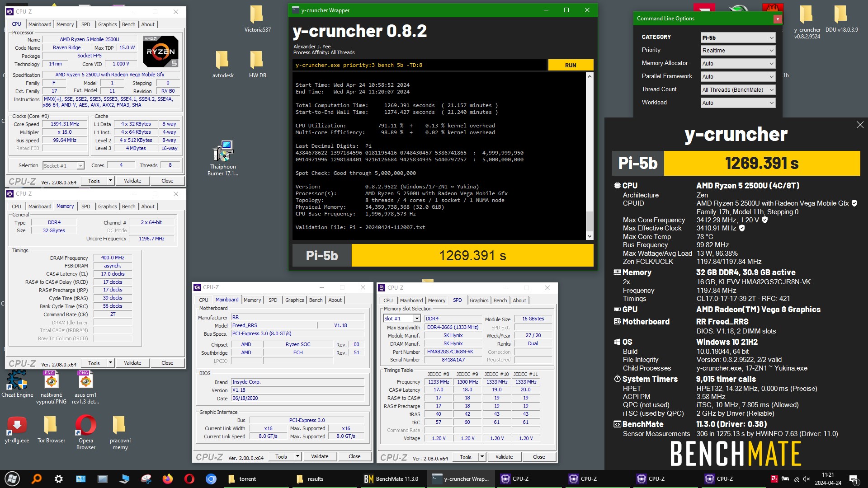Open the DDU v18.0.3.9 desktop folder
The width and height of the screenshot is (868, 488).
pyautogui.click(x=841, y=19)
